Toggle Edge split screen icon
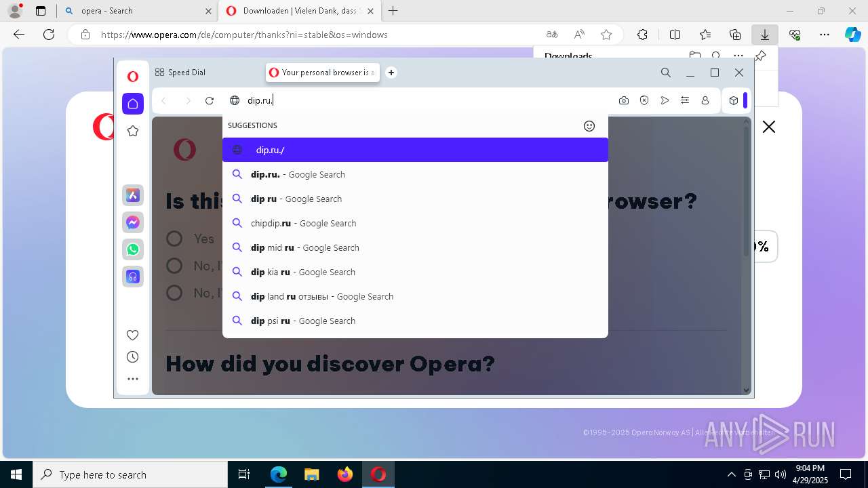The height and width of the screenshot is (488, 868). (x=675, y=35)
